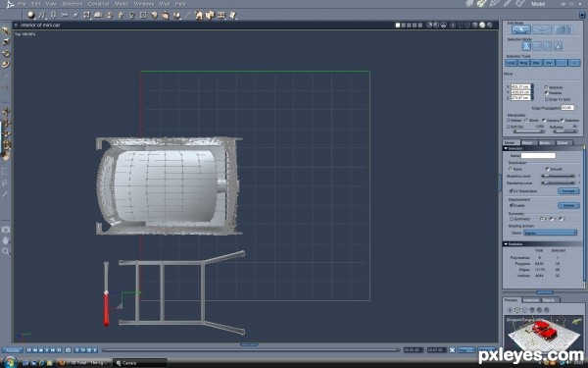This screenshot has height=368, width=588.
Task: Toggle the Symmetry checkbox
Action: (511, 219)
